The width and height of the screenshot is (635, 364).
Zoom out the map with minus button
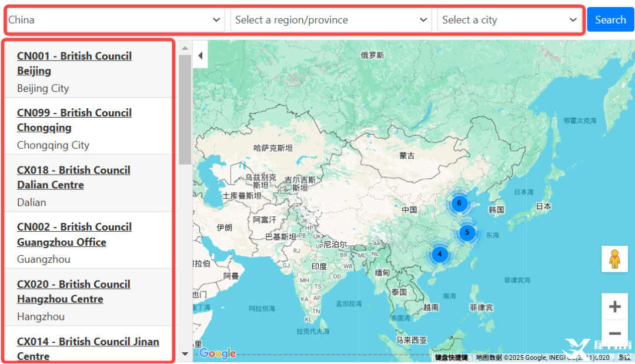(x=614, y=333)
